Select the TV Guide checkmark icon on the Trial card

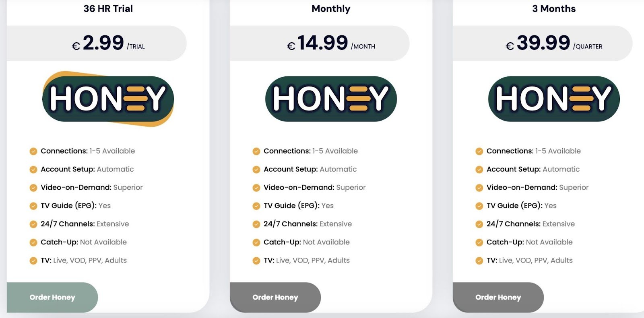pos(32,206)
